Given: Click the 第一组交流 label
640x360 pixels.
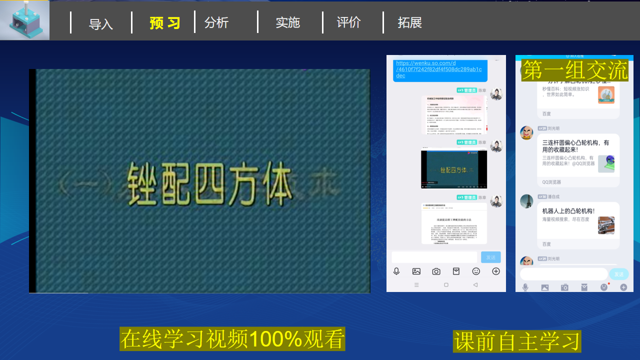Looking at the screenshot, I should point(575,70).
